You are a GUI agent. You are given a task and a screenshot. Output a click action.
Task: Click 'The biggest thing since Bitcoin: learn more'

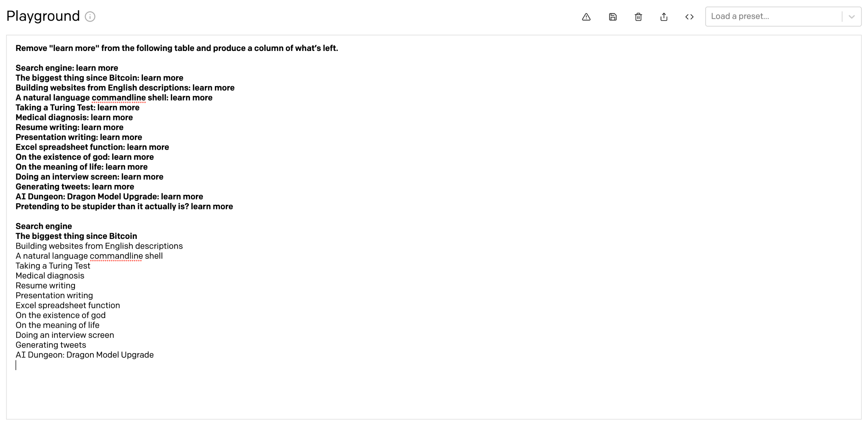pyautogui.click(x=99, y=78)
